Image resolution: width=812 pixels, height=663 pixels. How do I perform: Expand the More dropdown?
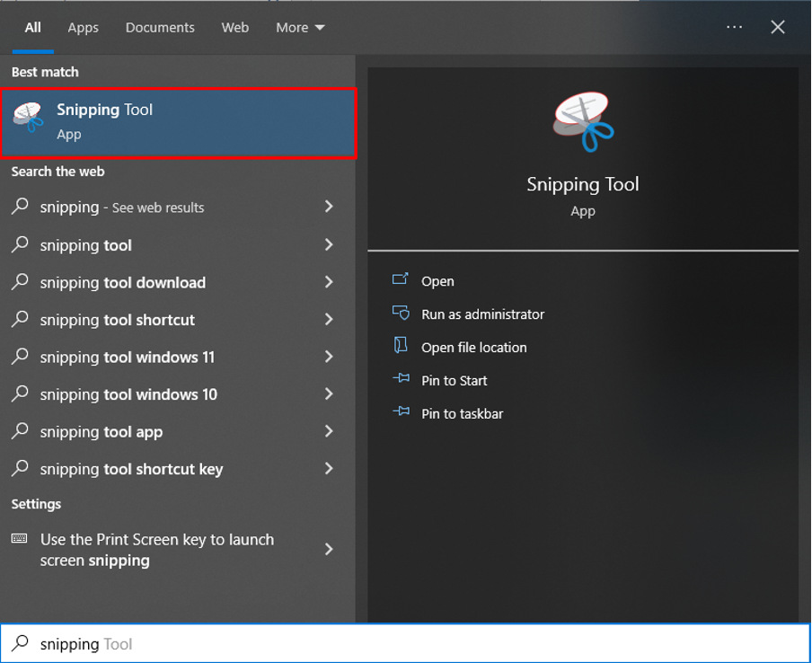pos(300,28)
